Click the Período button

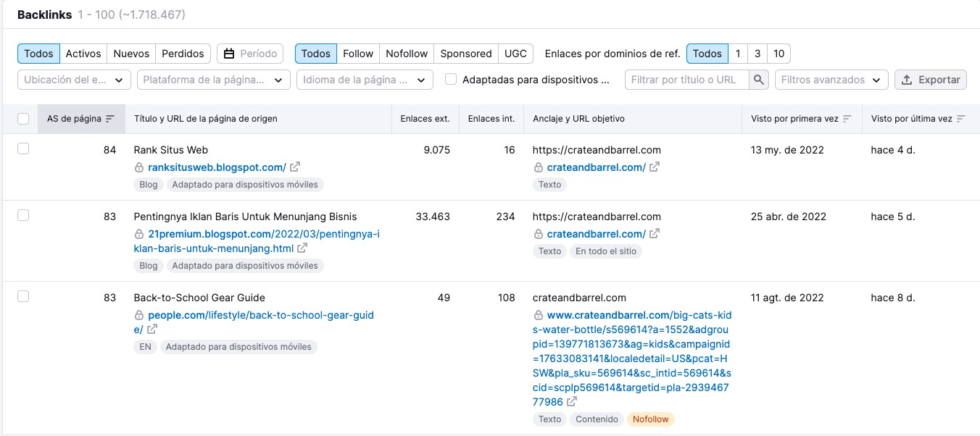[x=250, y=54]
